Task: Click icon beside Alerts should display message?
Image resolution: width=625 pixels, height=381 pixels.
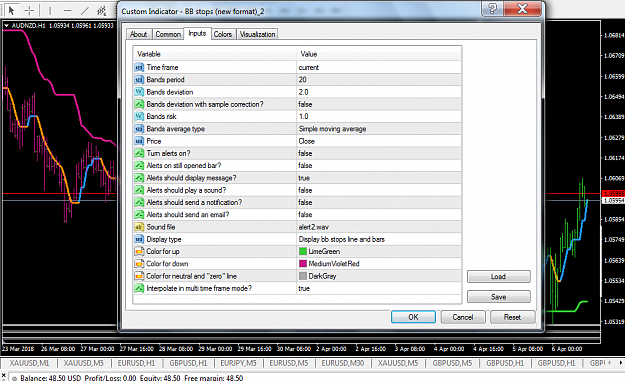Action: coord(139,178)
